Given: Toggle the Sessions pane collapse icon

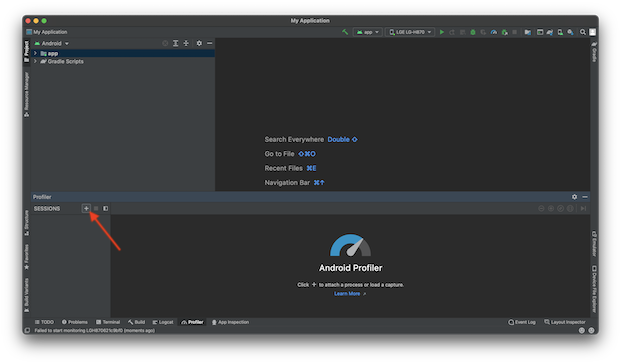Looking at the screenshot, I should 105,208.
